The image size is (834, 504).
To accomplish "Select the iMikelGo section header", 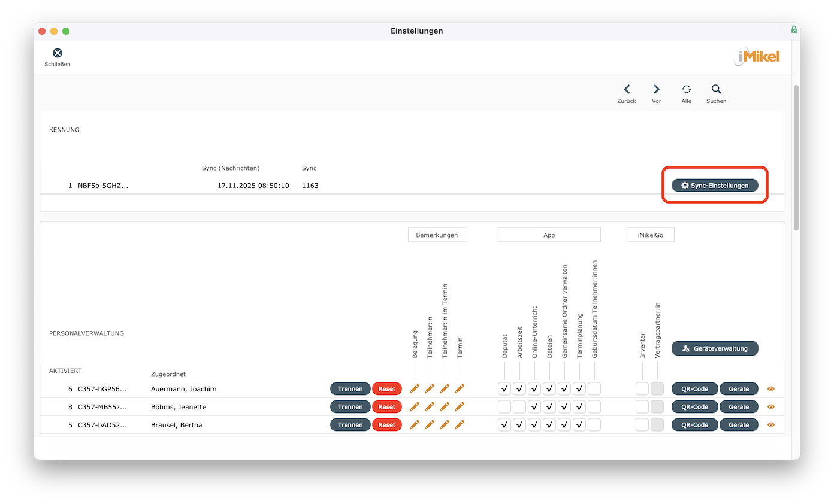I will click(x=650, y=235).
